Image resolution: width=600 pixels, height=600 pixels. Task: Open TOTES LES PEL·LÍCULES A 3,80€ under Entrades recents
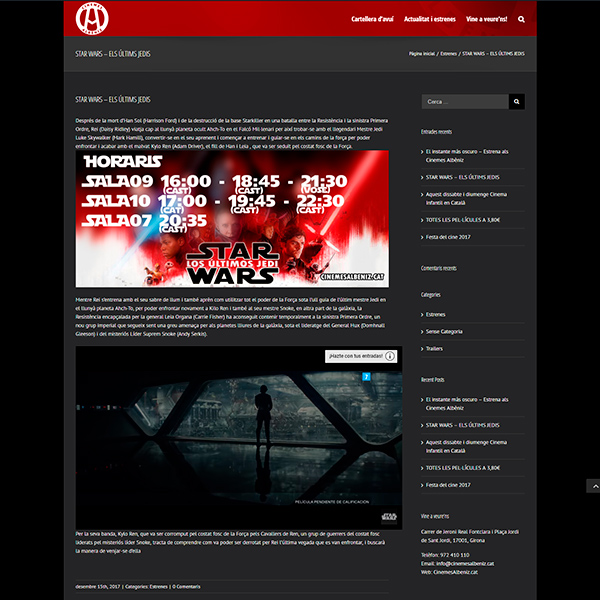pyautogui.click(x=463, y=220)
